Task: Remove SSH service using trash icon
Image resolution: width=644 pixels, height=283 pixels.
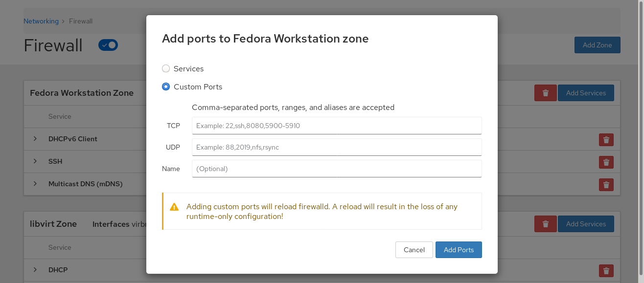Action: click(x=606, y=162)
